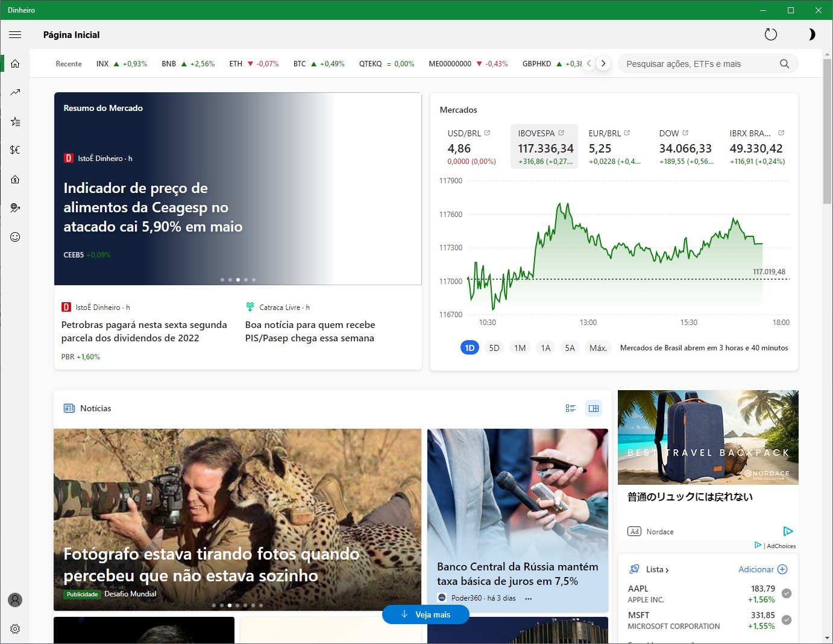
Task: Open the cheetah photographer news image
Action: pyautogui.click(x=237, y=520)
